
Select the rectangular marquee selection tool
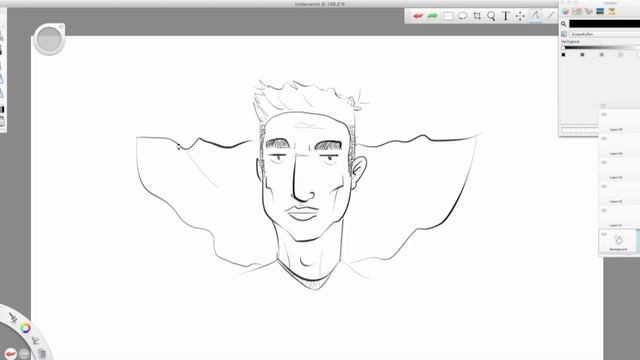point(448,16)
